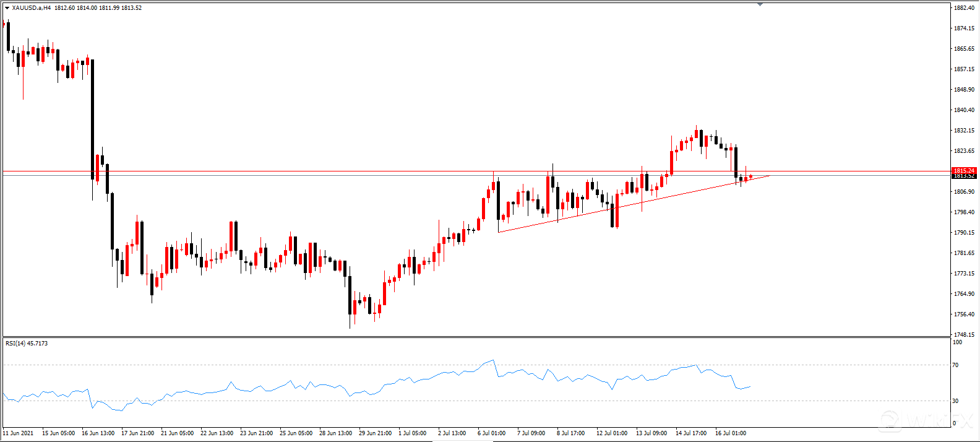The width and height of the screenshot is (980, 442).
Task: Click the 1748.15 price on axis
Action: click(x=964, y=335)
